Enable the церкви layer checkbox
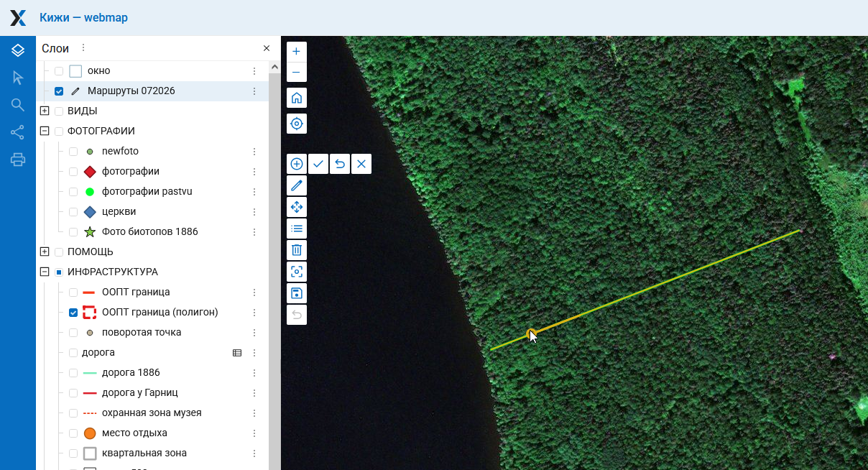 [x=73, y=212]
